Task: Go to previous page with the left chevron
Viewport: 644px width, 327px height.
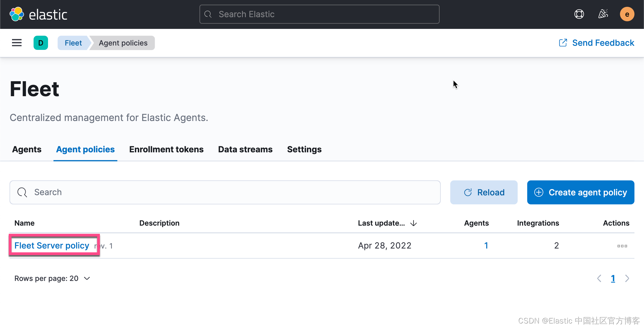Action: coord(599,278)
